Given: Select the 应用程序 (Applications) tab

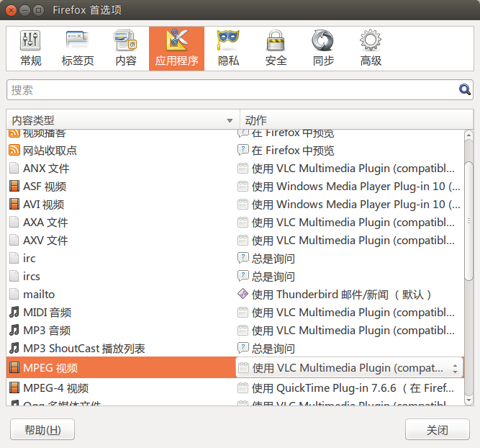Looking at the screenshot, I should click(x=176, y=48).
